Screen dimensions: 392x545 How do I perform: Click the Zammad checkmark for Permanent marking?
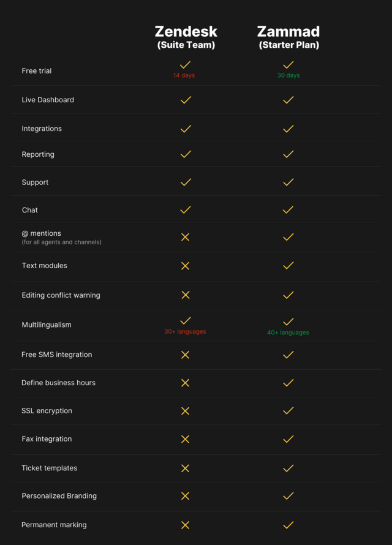288,525
